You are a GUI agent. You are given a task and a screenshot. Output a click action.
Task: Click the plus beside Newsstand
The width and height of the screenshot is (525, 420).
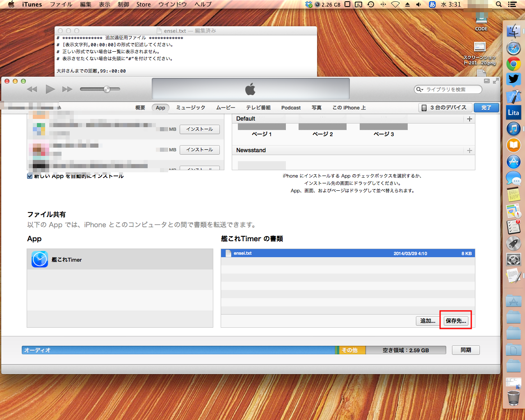(x=470, y=151)
